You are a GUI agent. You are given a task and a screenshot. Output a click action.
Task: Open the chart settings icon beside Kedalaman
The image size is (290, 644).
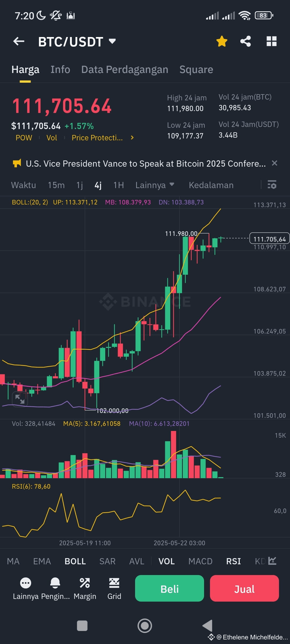pyautogui.click(x=272, y=185)
